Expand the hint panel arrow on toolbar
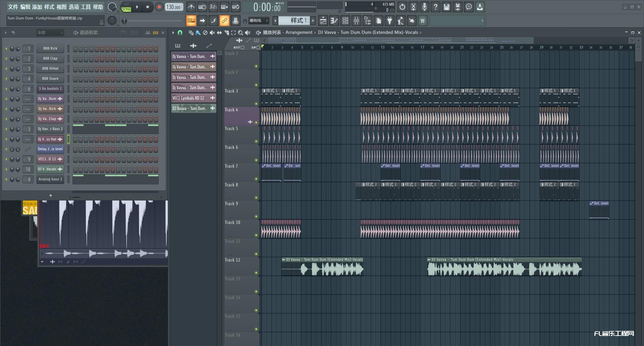Viewport: 644px width, 346px height. click(483, 21)
